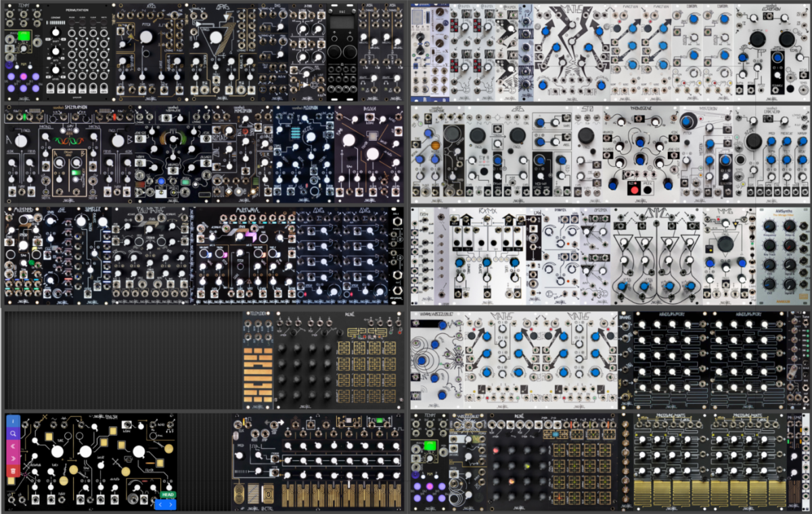Click the magnifier icon in the module toolbar
Screen dimensions: 812x514
click(12, 434)
